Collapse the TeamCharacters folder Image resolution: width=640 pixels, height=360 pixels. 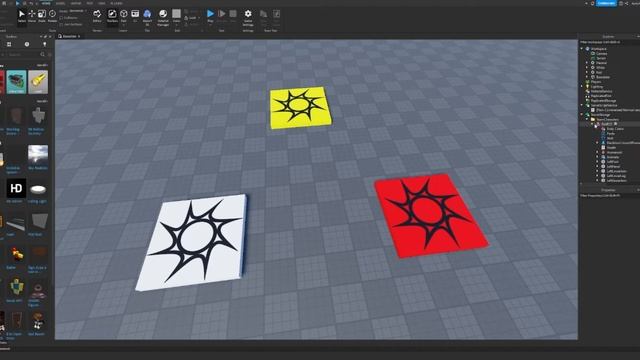pos(587,119)
